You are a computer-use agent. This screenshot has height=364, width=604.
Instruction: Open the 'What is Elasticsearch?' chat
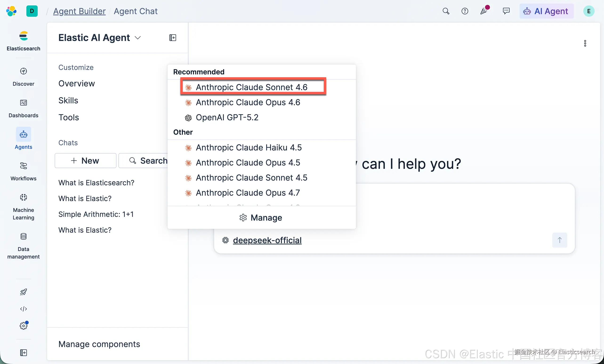(96, 183)
